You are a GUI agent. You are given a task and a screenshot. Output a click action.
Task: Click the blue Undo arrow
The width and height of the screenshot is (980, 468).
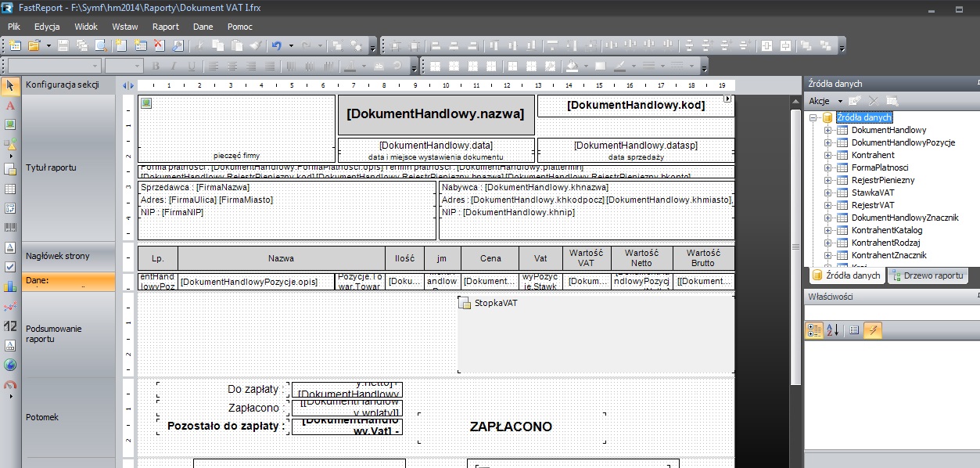(276, 45)
